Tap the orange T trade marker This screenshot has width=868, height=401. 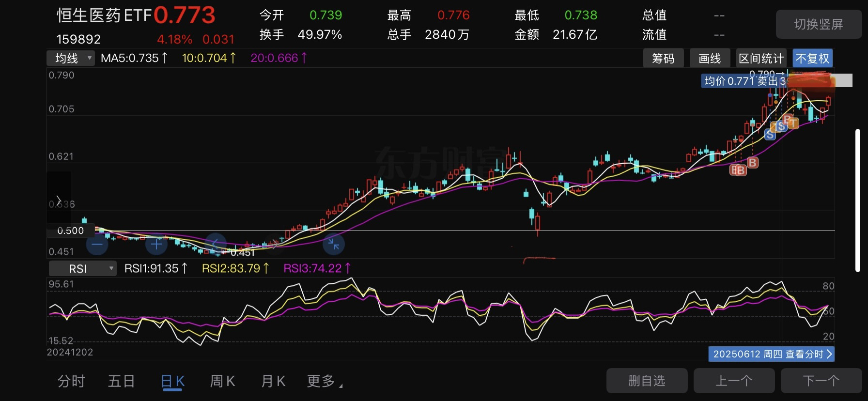[x=793, y=123]
